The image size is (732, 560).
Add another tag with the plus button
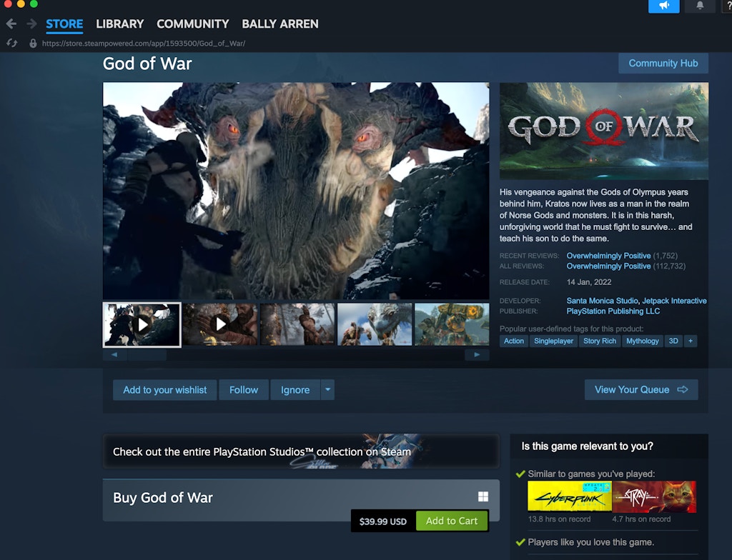(691, 341)
